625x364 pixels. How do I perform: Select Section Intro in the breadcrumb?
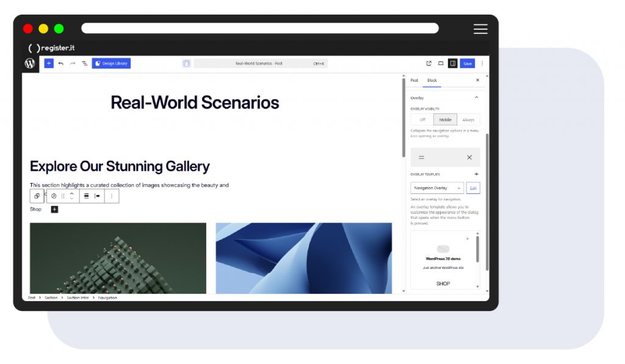(76, 298)
